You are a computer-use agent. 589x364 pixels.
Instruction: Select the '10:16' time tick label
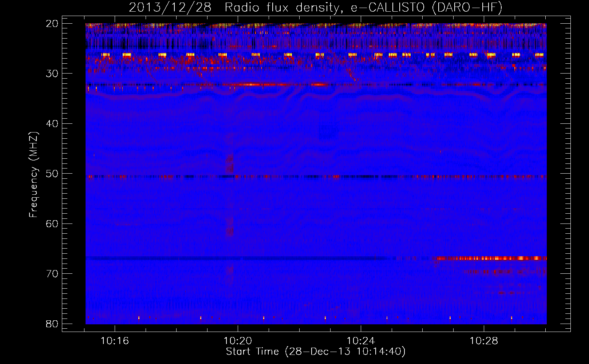(x=115, y=341)
